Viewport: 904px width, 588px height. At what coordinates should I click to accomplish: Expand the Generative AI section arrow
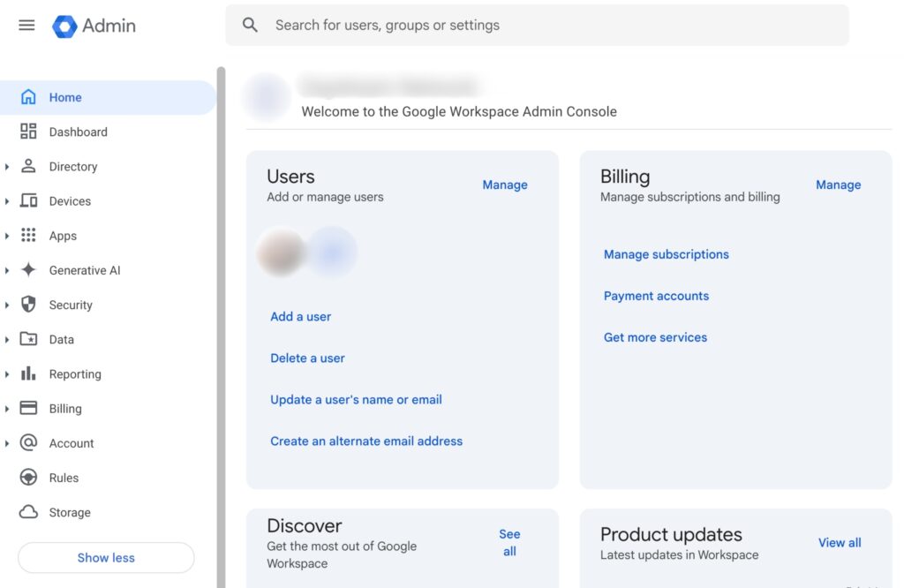coord(7,270)
